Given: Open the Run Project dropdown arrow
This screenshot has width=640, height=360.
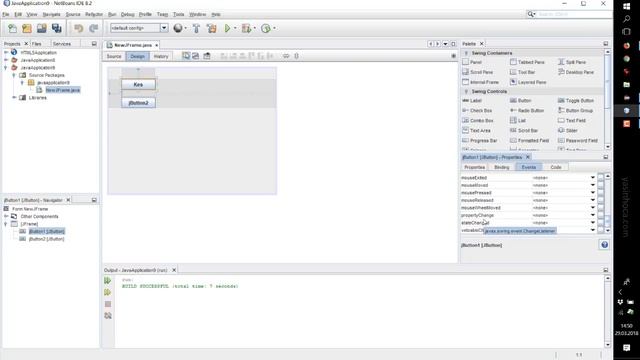Looking at the screenshot, I should [235, 28].
